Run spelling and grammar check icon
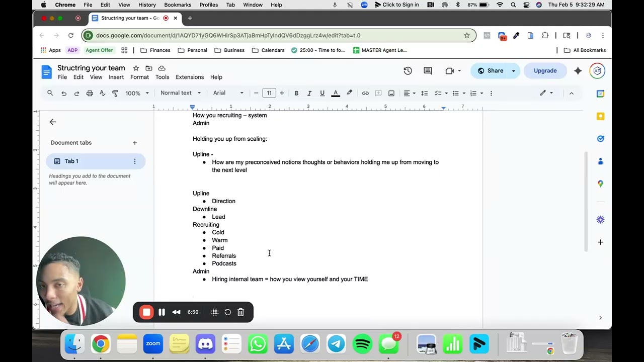 click(x=102, y=93)
